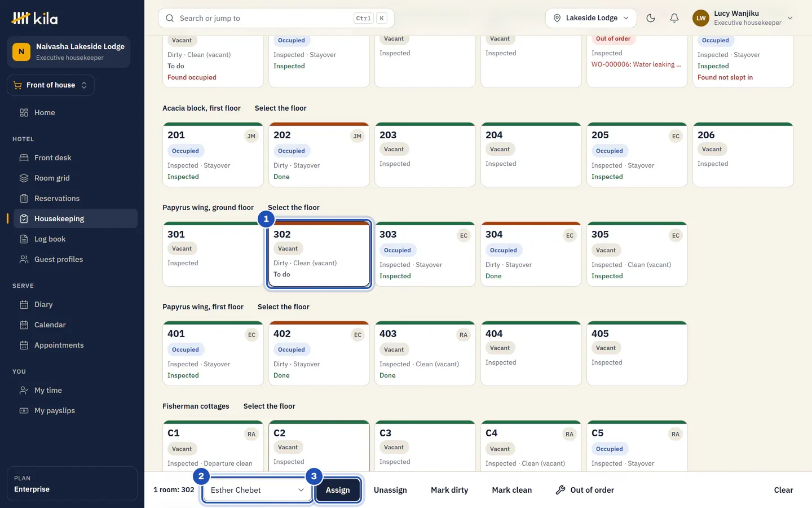
Task: Click the Log book icon
Action: (x=24, y=239)
